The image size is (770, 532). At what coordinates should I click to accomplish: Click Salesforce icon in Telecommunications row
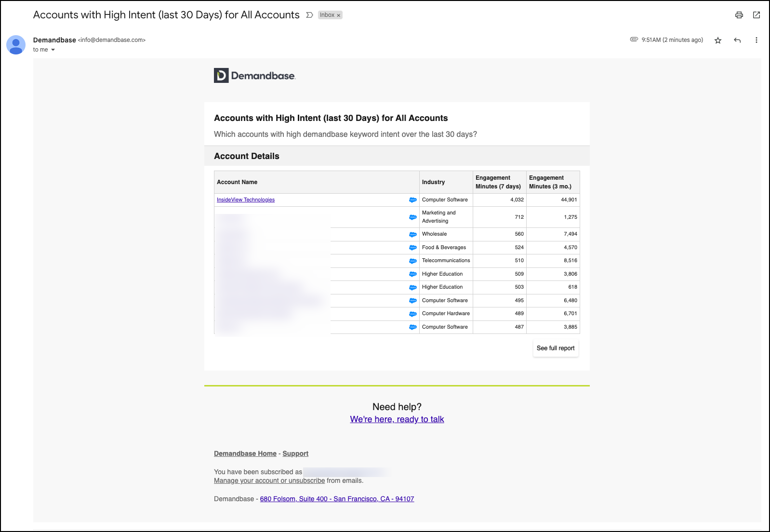click(413, 261)
